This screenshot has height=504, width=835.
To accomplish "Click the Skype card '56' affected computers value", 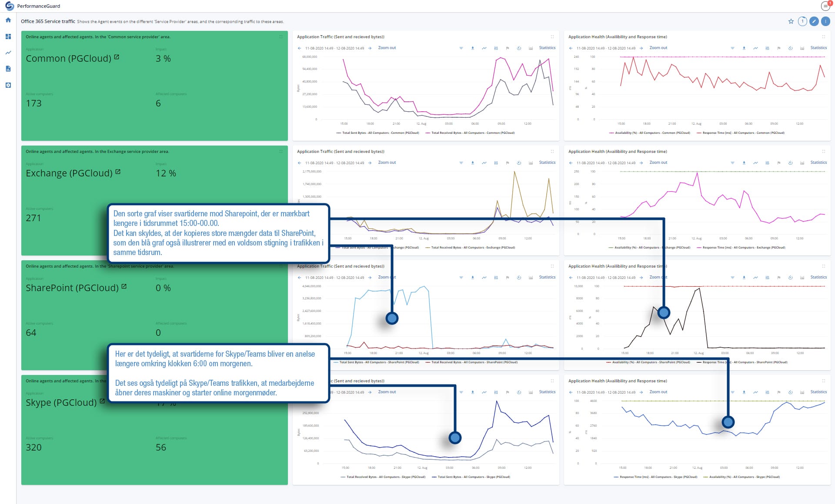I will coord(161,448).
